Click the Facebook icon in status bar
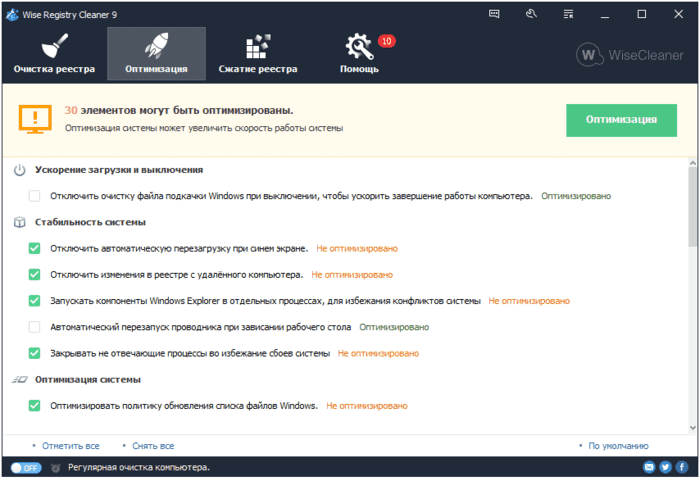This screenshot has height=481, width=700. point(681,467)
